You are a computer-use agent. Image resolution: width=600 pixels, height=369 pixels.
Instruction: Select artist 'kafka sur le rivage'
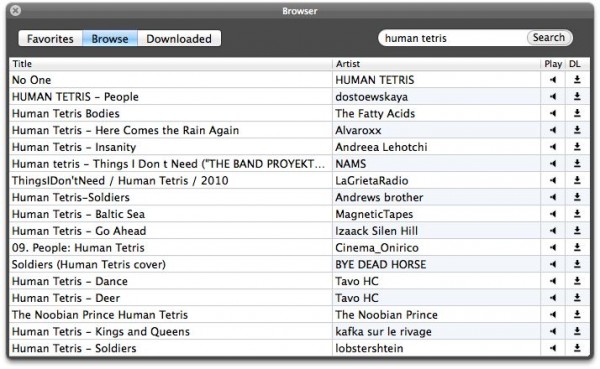[383, 332]
